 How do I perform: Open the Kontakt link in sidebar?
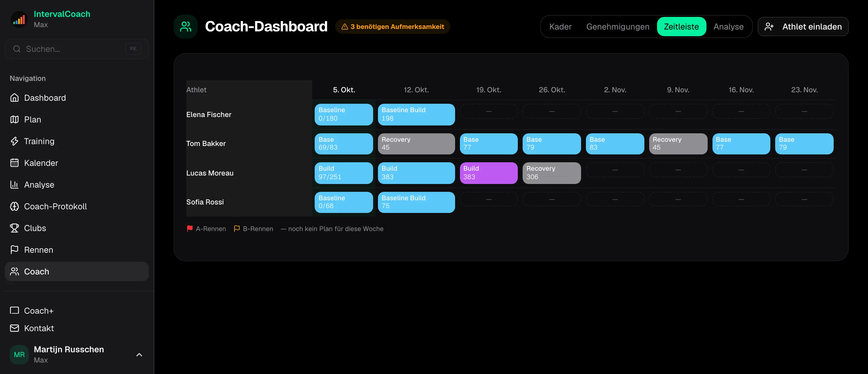tap(77, 328)
